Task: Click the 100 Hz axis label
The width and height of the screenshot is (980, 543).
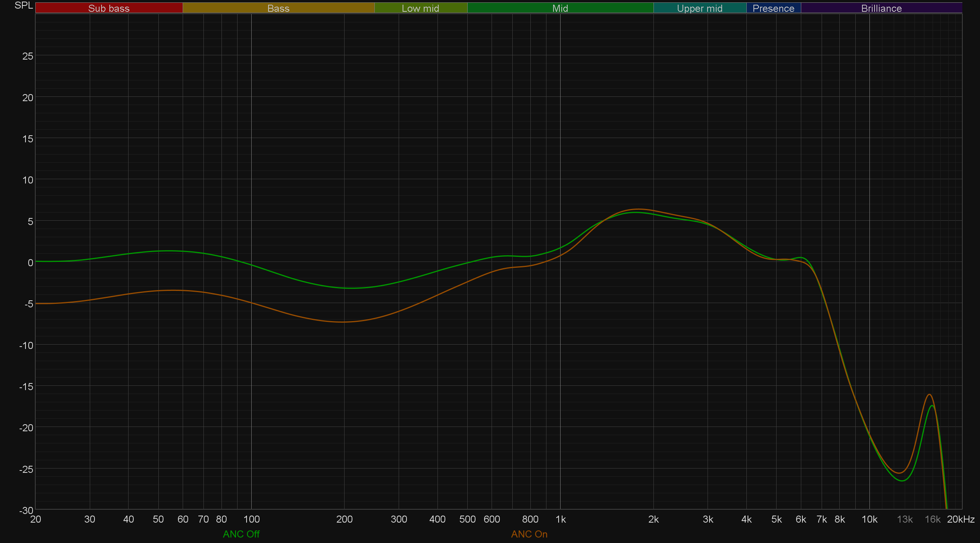Action: (x=251, y=519)
